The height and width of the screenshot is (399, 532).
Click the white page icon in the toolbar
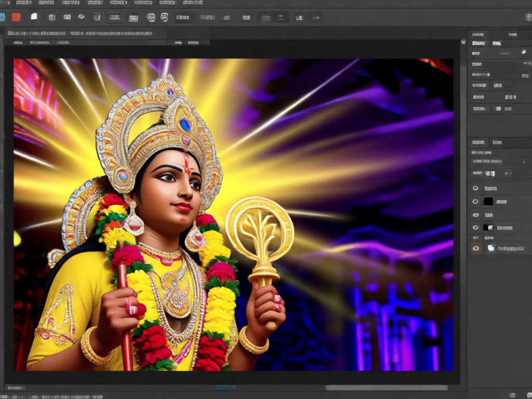[x=34, y=16]
